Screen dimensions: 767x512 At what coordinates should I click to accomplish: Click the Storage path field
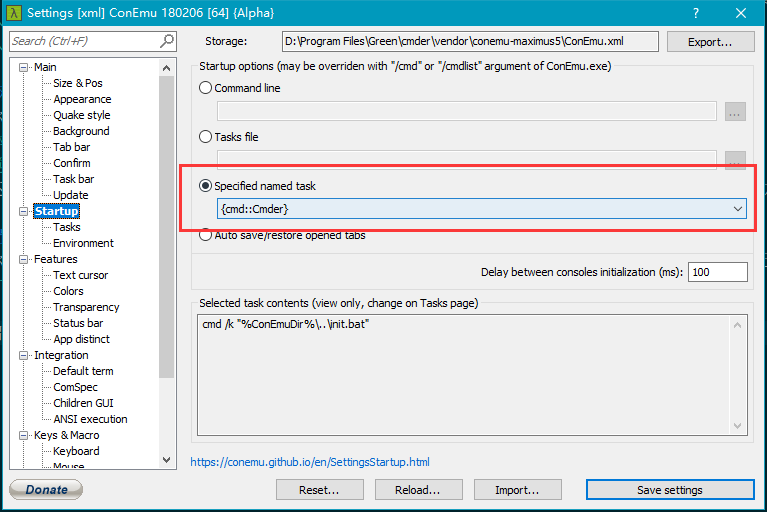pyautogui.click(x=470, y=42)
